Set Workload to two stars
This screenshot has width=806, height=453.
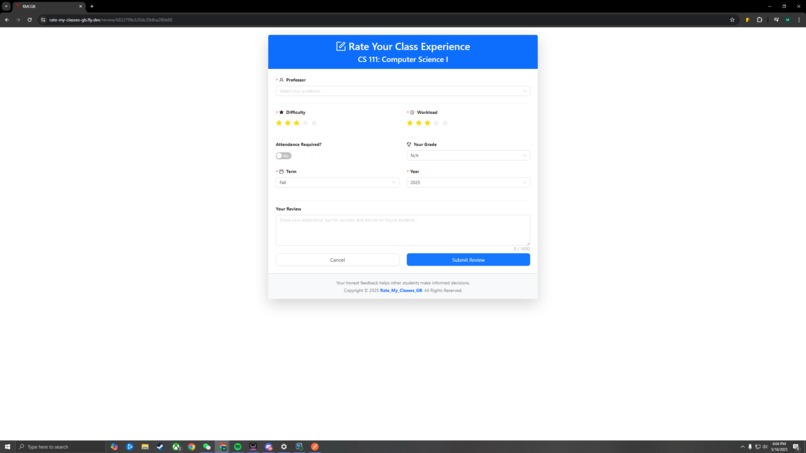[418, 123]
